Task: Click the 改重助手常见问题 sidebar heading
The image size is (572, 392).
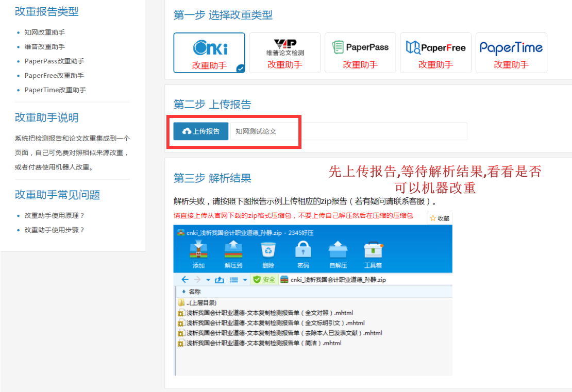Action: coord(57,195)
